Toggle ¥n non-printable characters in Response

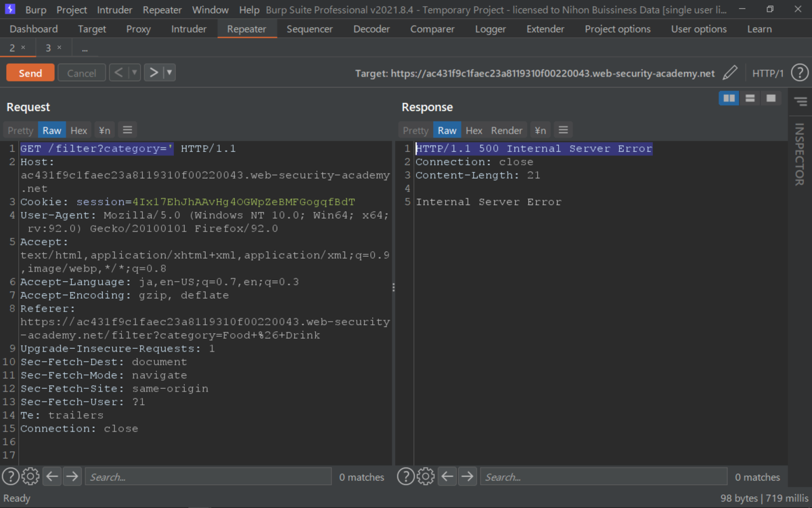[540, 130]
